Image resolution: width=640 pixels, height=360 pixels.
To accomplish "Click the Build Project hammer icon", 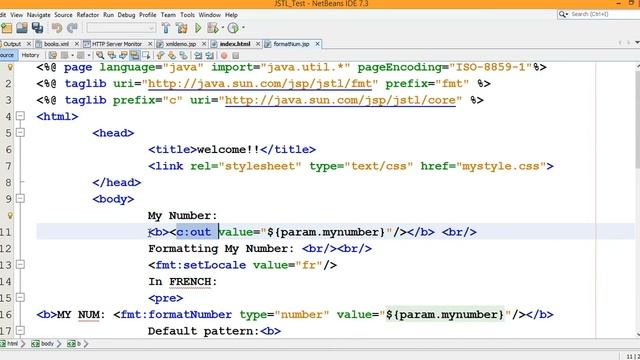I will 166,28.
